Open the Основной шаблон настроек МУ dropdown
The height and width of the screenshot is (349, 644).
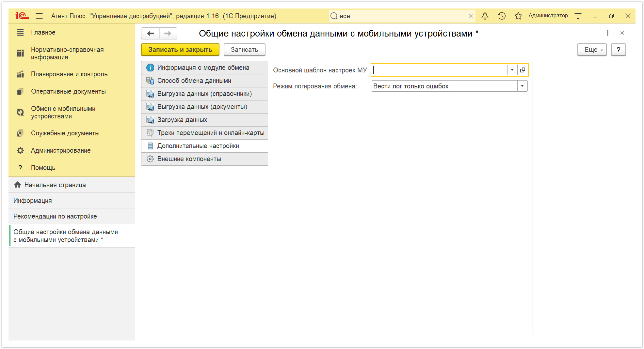point(512,70)
